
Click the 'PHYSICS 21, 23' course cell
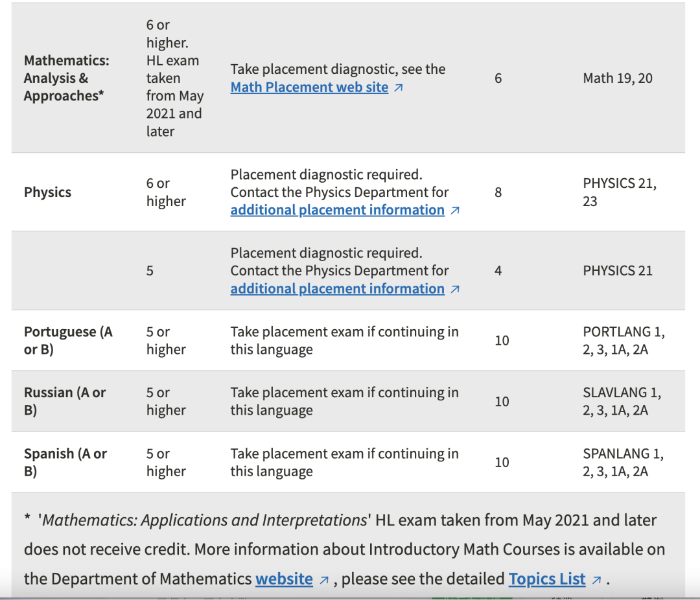tap(620, 192)
